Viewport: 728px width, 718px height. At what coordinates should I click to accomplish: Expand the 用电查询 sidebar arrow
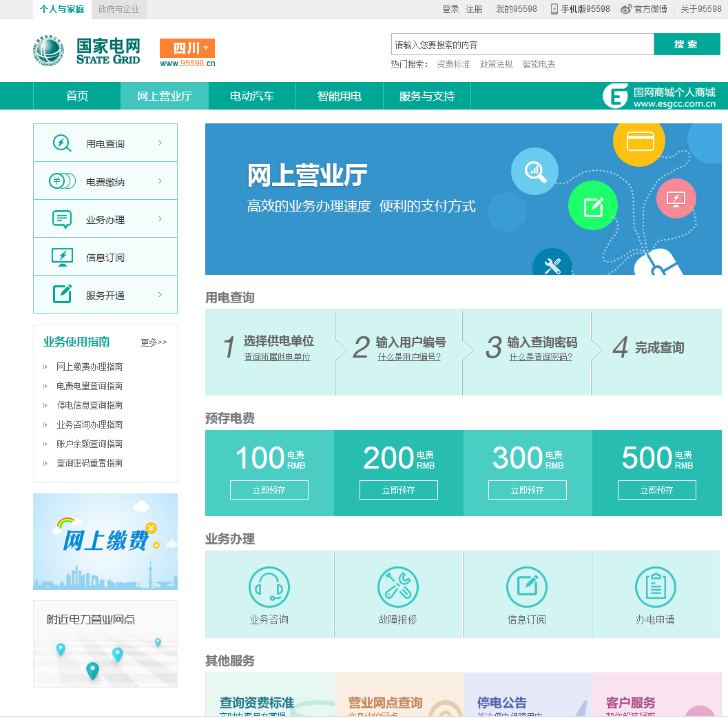[160, 143]
